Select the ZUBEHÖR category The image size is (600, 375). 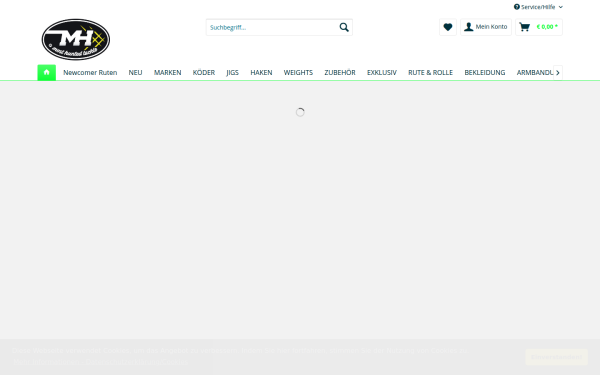click(340, 73)
